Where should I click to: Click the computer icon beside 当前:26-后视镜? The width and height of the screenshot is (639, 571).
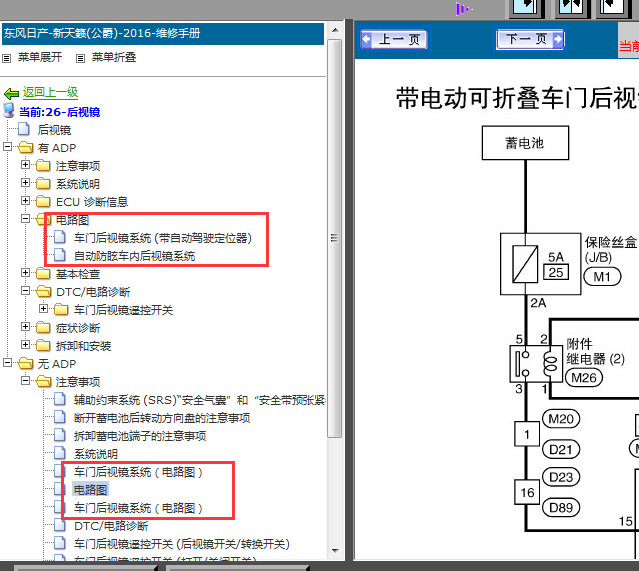[9, 110]
